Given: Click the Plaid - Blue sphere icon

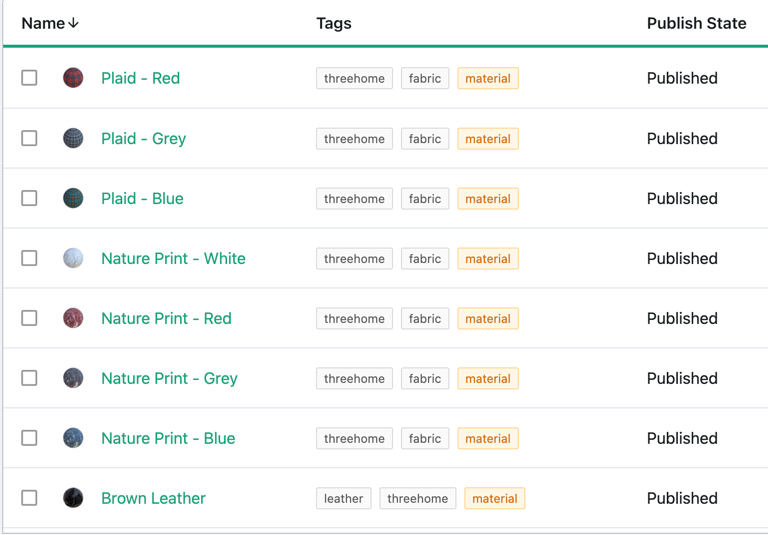Looking at the screenshot, I should pos(73,198).
